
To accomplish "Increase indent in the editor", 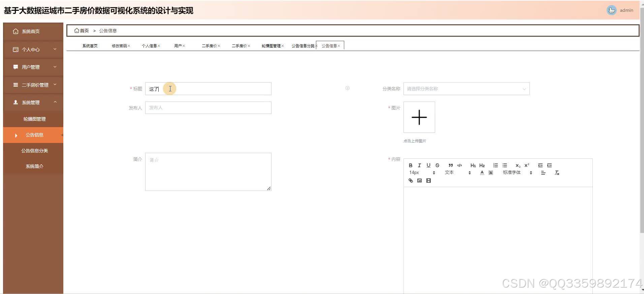I will 549,165.
